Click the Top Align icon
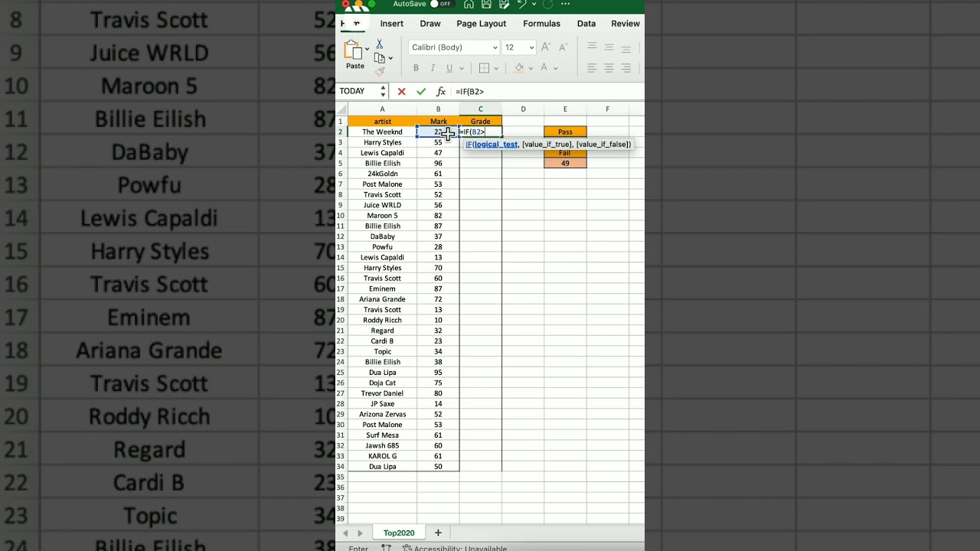980x551 pixels. [x=592, y=47]
